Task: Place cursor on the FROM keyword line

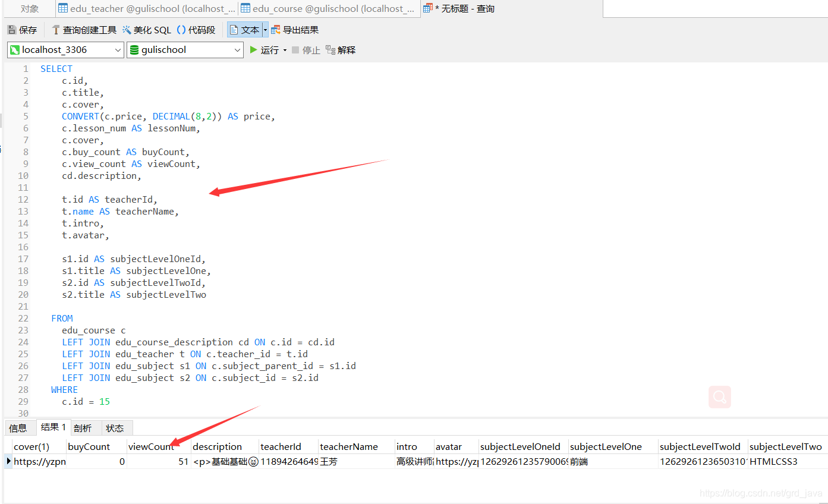Action: pyautogui.click(x=62, y=319)
